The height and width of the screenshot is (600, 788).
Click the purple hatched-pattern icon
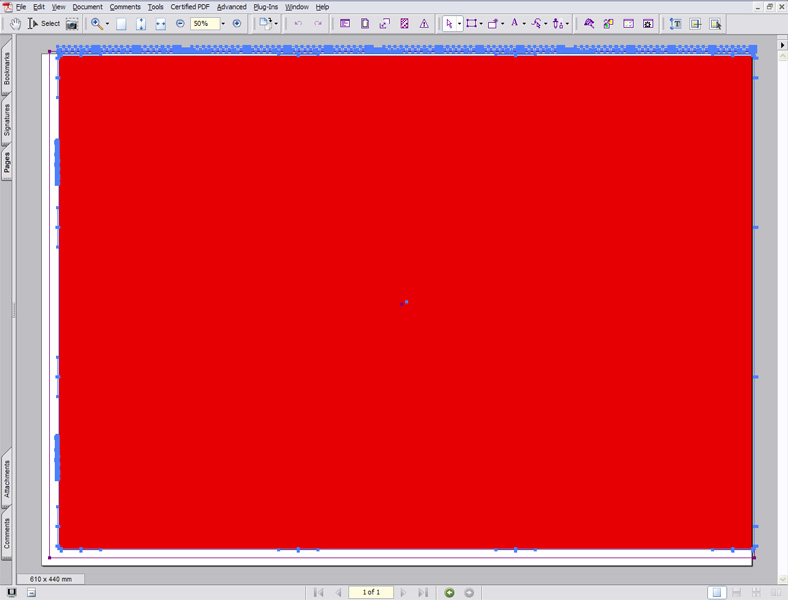[404, 24]
